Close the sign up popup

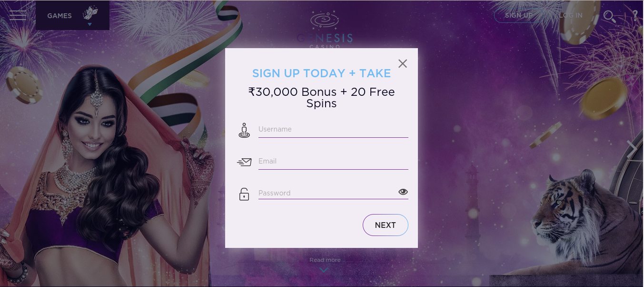tap(403, 63)
